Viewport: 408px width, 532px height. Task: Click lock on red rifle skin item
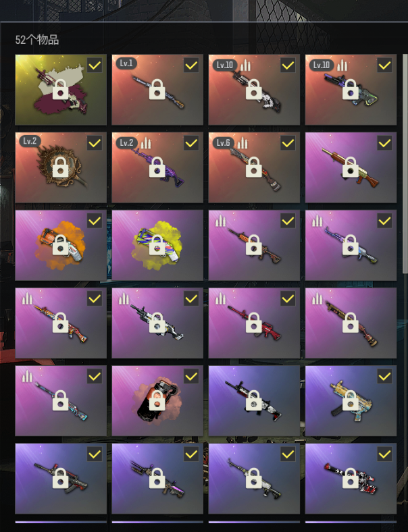click(254, 322)
